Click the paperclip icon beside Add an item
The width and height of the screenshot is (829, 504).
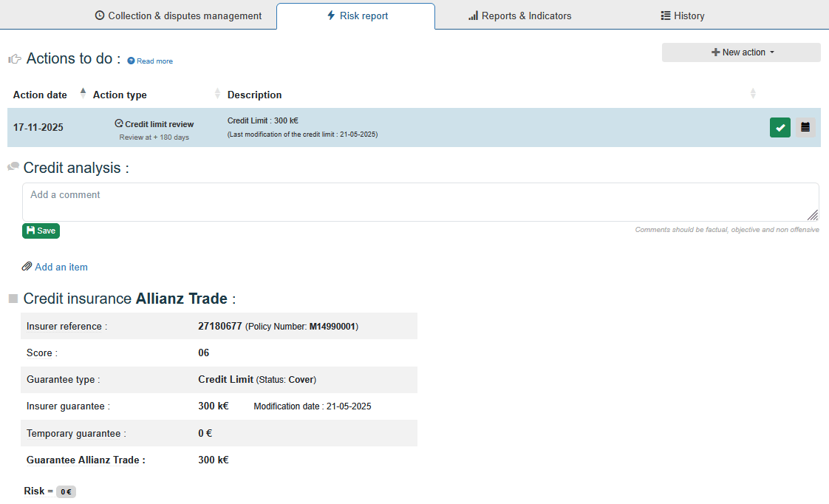click(27, 267)
